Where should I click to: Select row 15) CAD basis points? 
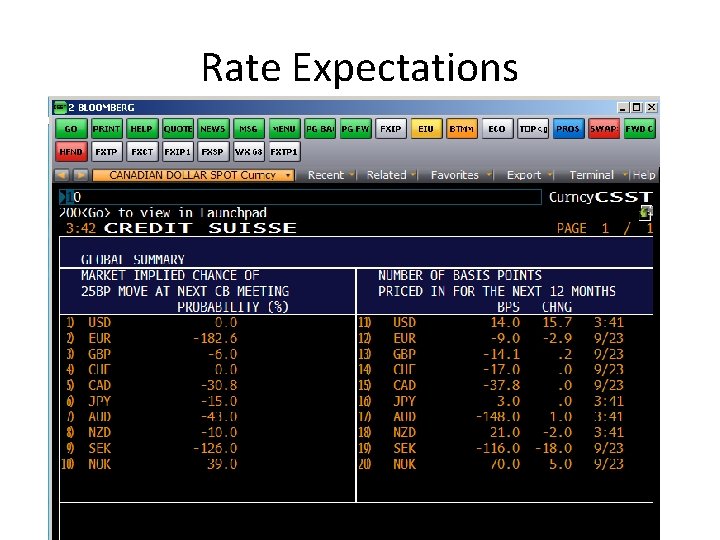point(491,385)
